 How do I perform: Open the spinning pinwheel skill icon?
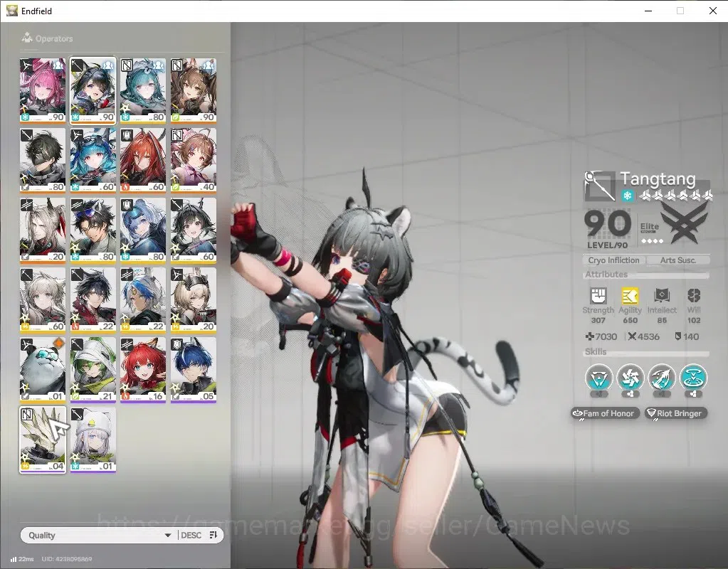[x=630, y=378]
